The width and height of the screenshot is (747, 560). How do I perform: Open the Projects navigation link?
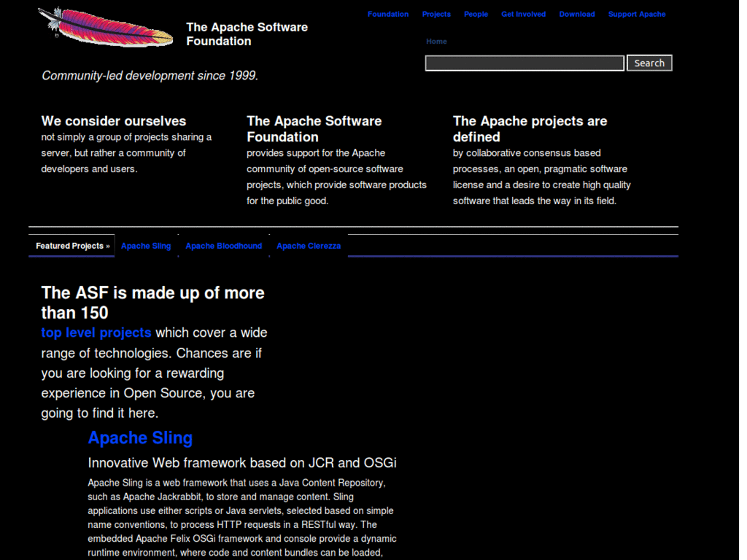(x=436, y=15)
